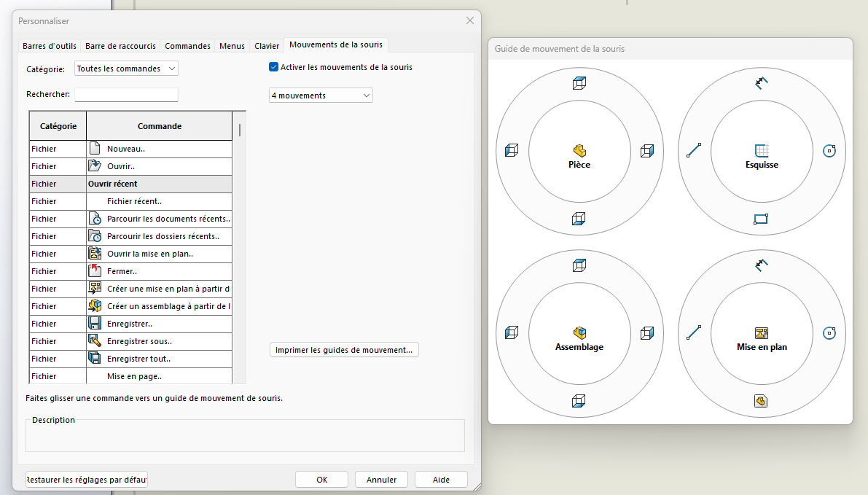
Task: Go to the Barre de raccourcis tab
Action: 121,46
